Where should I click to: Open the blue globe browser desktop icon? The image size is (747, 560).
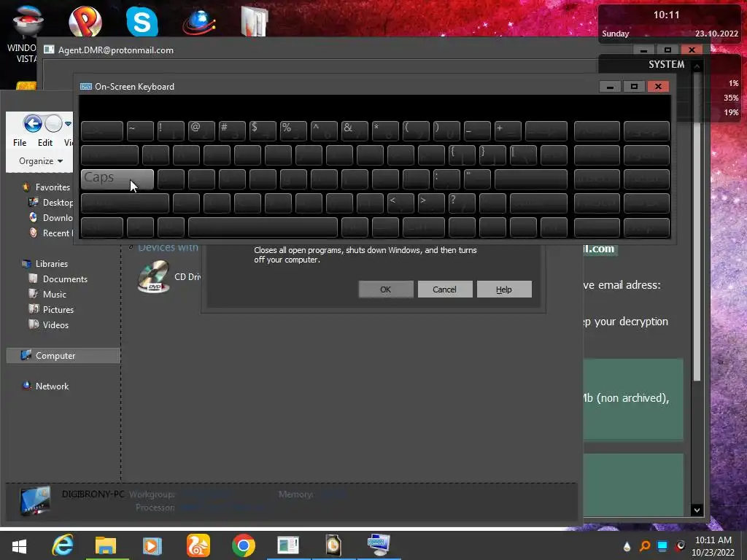click(x=198, y=23)
